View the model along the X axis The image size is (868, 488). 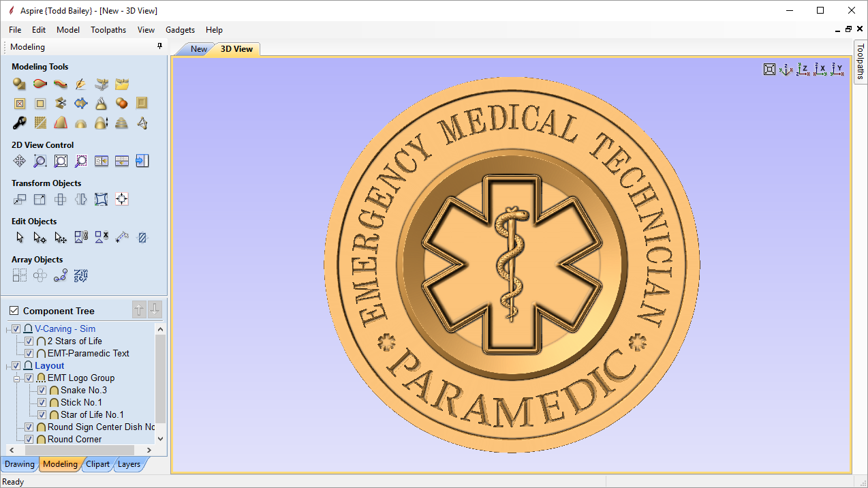coord(820,70)
